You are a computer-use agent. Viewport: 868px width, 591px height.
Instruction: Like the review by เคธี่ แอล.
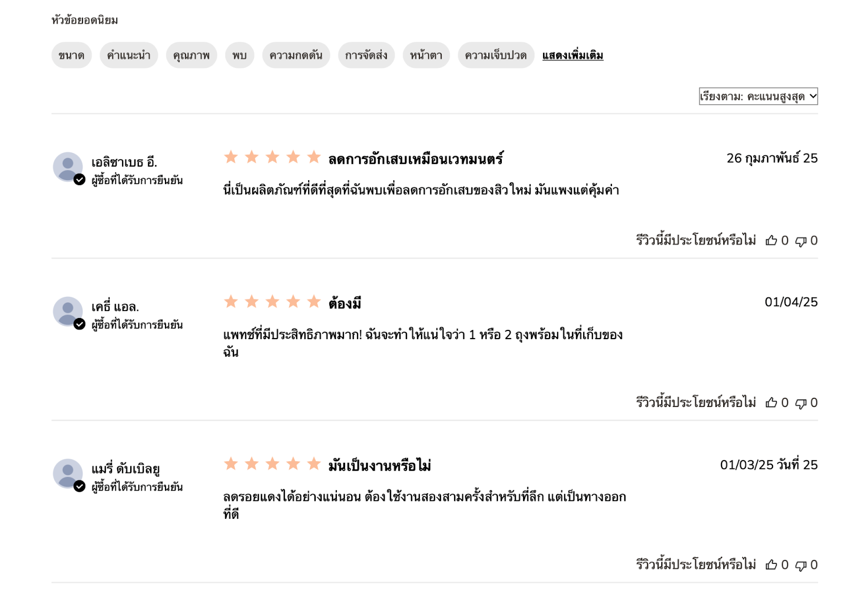[x=771, y=403]
